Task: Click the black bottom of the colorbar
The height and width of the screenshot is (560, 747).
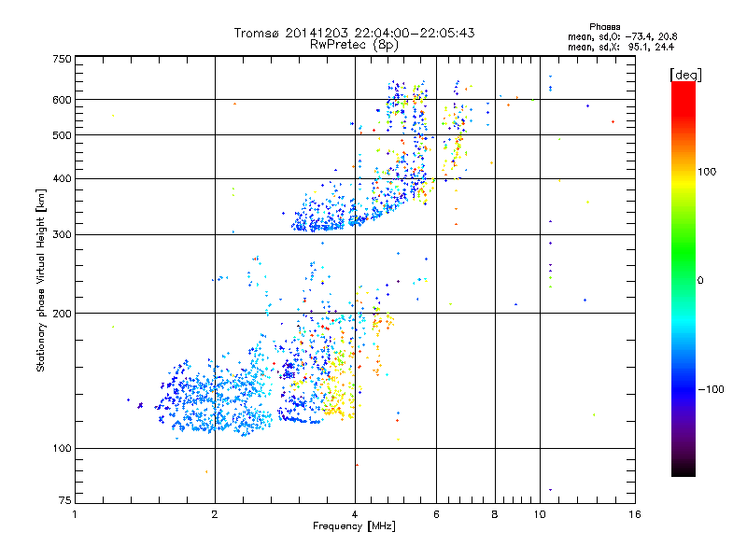Action: [684, 470]
